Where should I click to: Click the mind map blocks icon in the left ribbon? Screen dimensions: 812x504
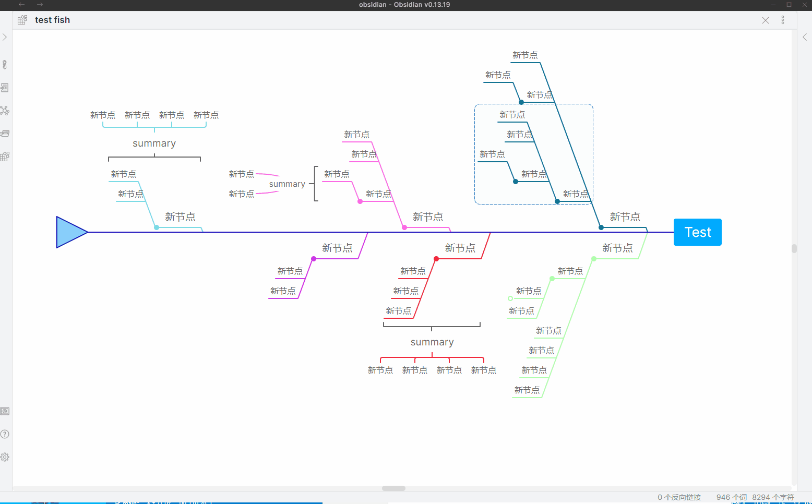5,157
